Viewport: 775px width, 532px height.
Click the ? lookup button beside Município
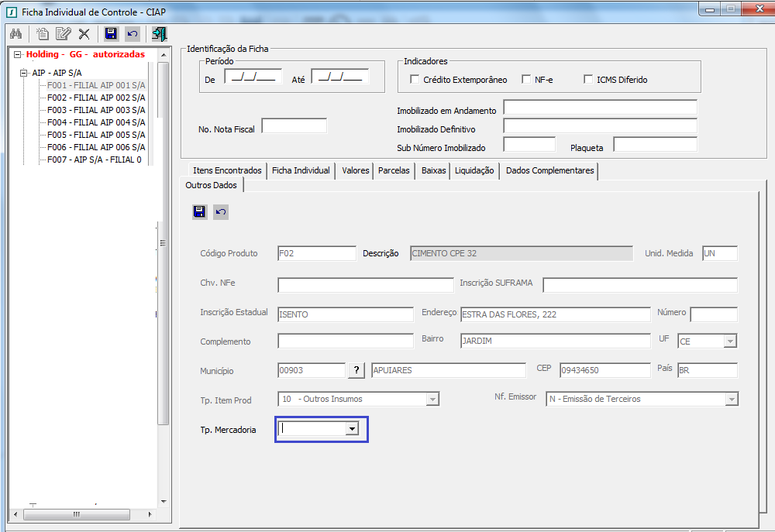[356, 371]
